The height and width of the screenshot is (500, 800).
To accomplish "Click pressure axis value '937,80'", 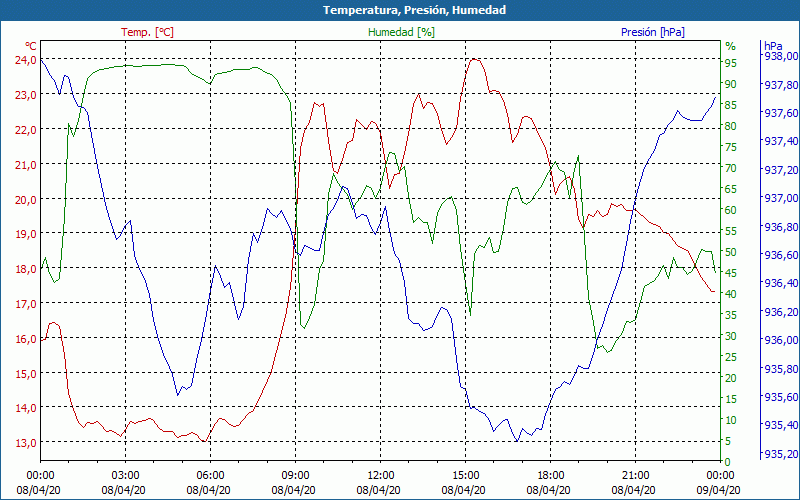I will pos(782,85).
